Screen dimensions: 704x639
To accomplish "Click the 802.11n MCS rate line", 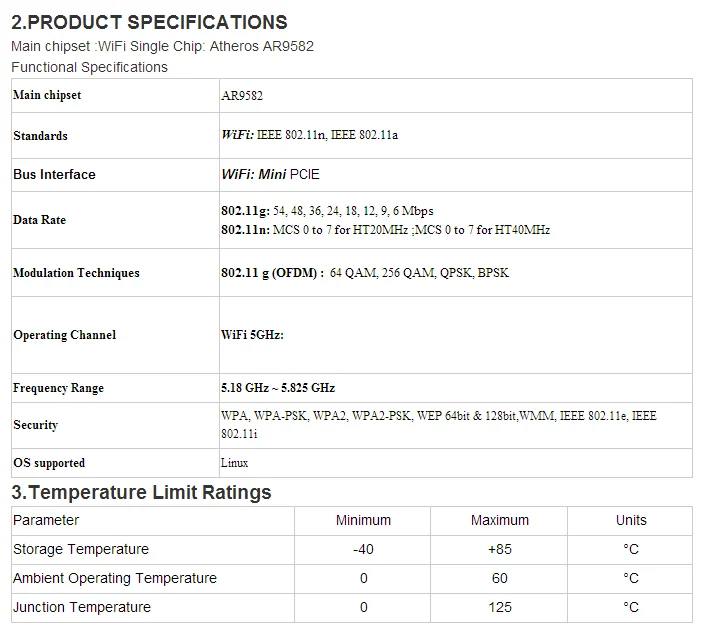I will [x=385, y=230].
